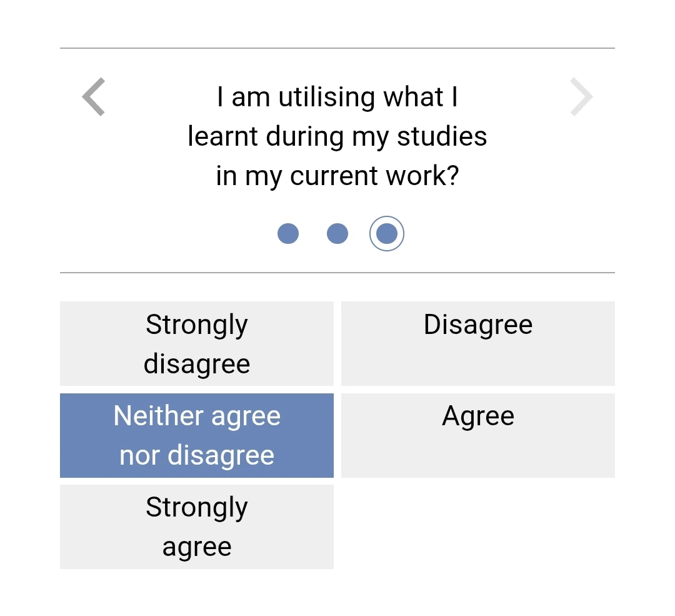The image size is (675, 616).
Task: Tap the top-left grey answer tile
Action: click(x=197, y=343)
